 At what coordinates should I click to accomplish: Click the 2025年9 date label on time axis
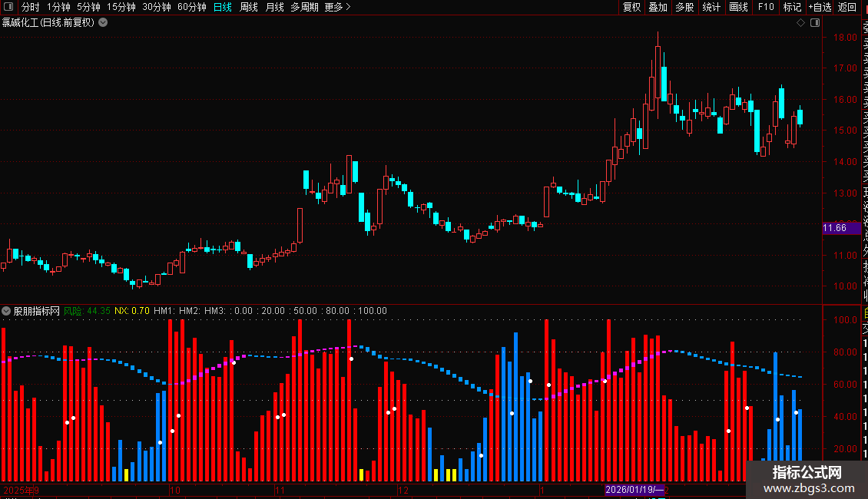pos(21,490)
